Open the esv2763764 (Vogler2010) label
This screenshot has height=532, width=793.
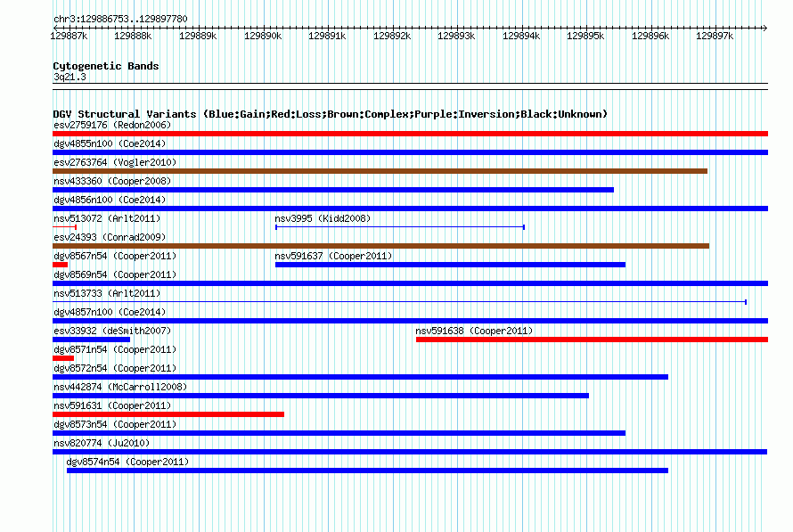pyautogui.click(x=115, y=162)
